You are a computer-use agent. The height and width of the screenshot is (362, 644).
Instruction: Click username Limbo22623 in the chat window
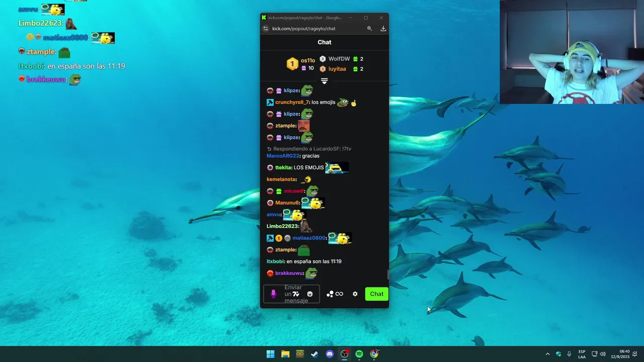[x=282, y=226]
